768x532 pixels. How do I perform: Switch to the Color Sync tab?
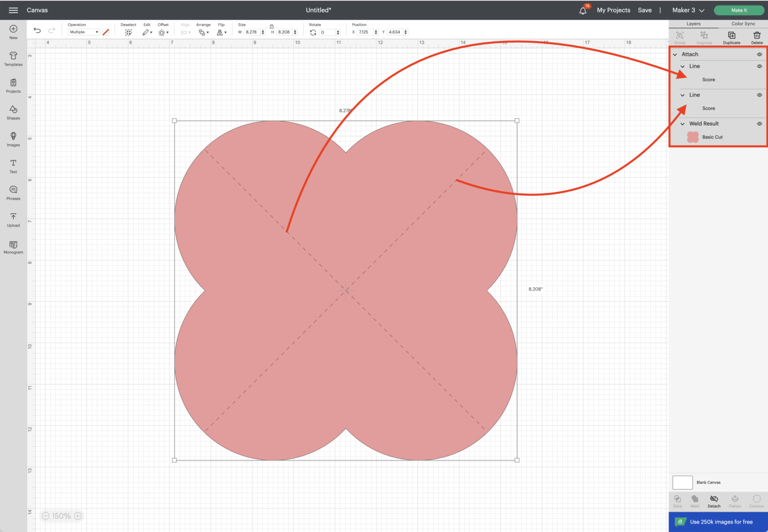743,23
